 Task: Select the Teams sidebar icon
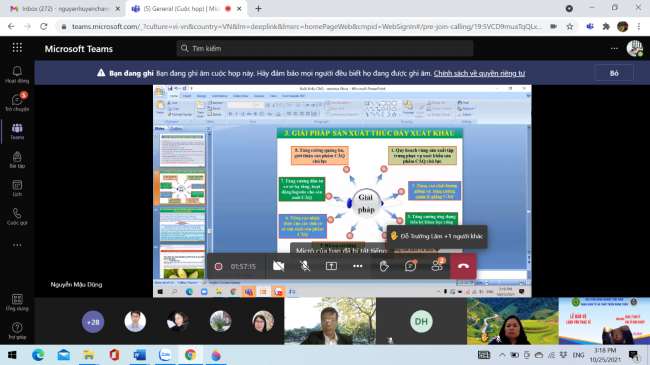[17, 131]
